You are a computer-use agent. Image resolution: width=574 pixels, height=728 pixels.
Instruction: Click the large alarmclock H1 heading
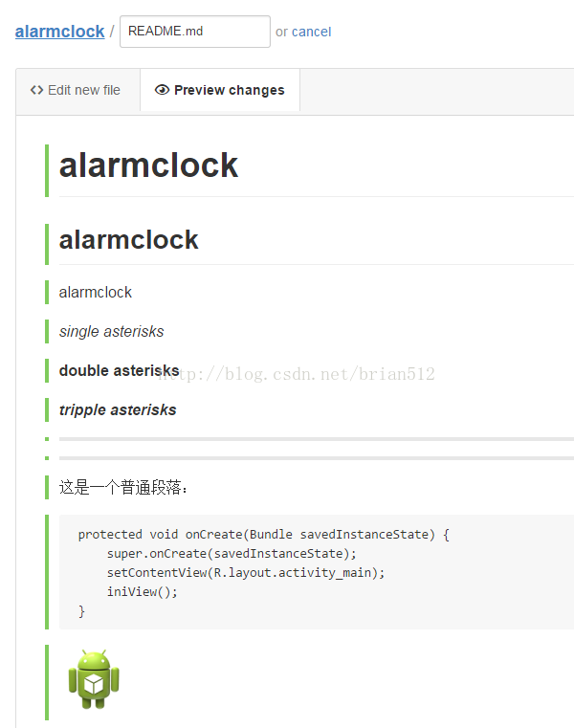tap(148, 165)
